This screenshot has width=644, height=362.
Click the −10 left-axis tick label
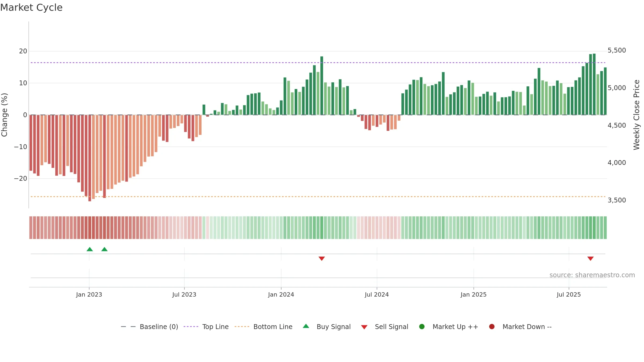tap(21, 147)
